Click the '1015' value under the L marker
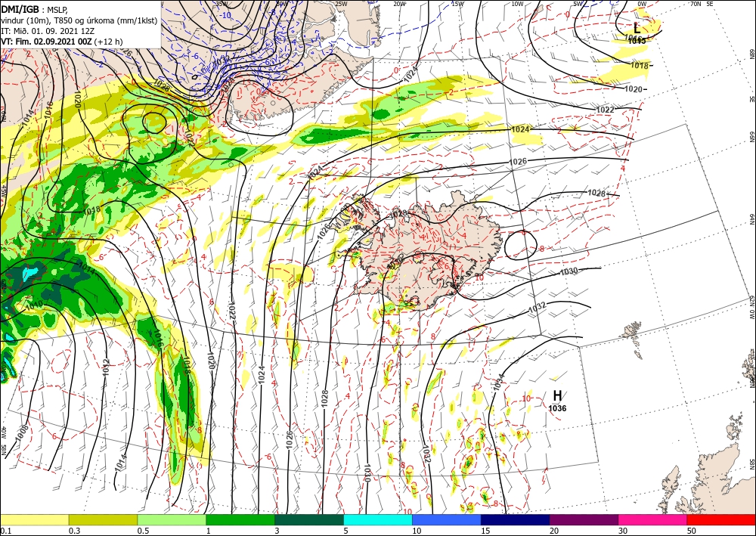The height and width of the screenshot is (536, 756). tap(637, 41)
